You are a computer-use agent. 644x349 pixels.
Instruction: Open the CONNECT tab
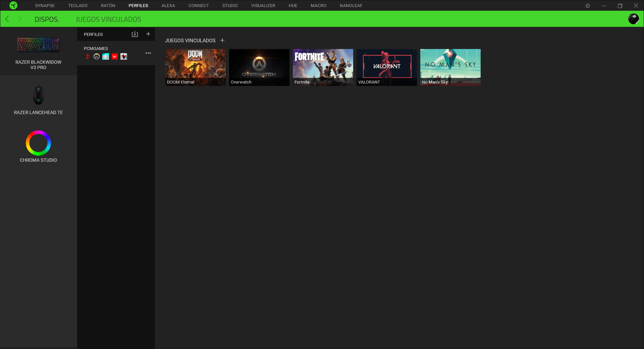[x=199, y=6]
